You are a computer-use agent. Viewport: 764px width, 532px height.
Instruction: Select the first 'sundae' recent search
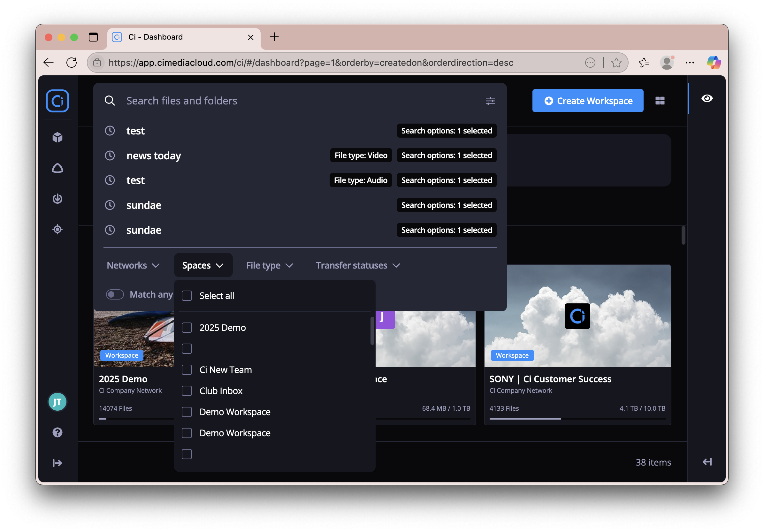(300, 205)
